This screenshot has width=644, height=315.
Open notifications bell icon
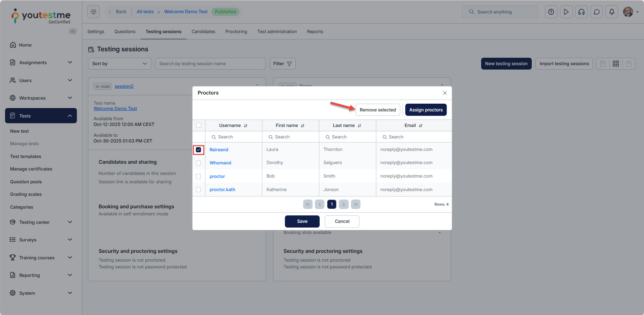click(x=612, y=12)
